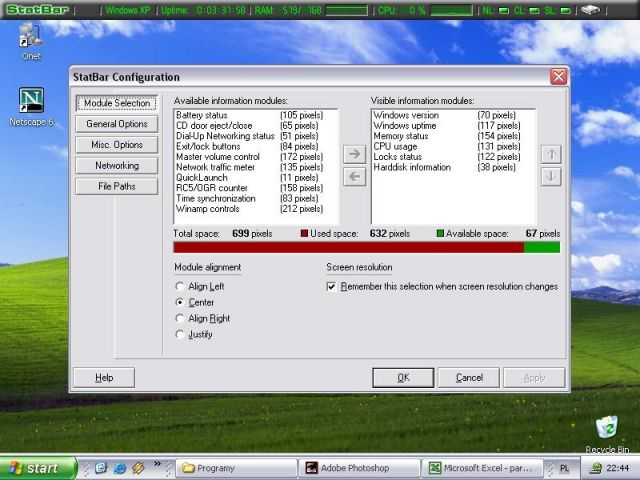Switch to Adobe Photoshop taskbar button
Image resolution: width=640 pixels, height=480 pixels.
(x=360, y=468)
